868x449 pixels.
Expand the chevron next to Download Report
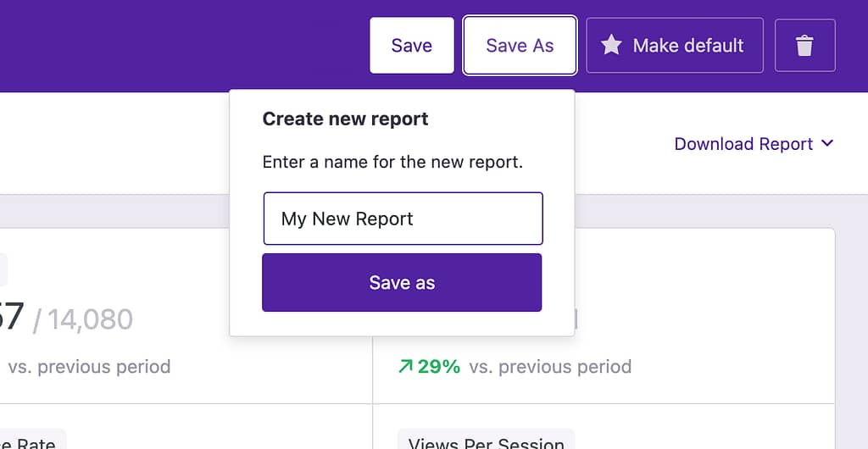click(827, 144)
